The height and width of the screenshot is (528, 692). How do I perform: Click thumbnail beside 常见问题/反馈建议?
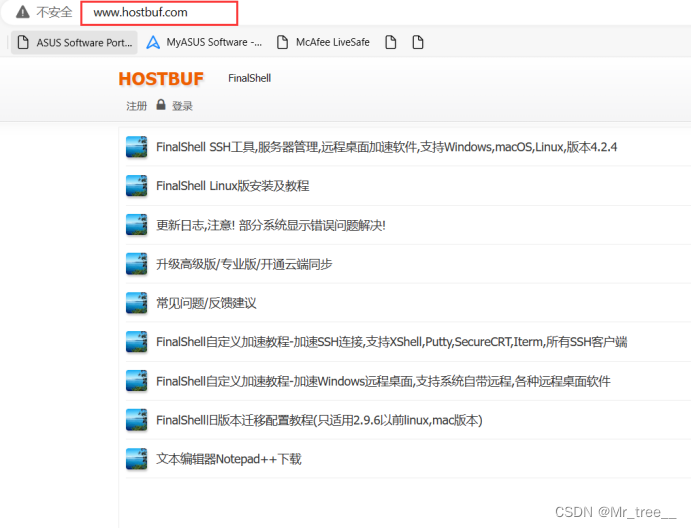pos(136,303)
